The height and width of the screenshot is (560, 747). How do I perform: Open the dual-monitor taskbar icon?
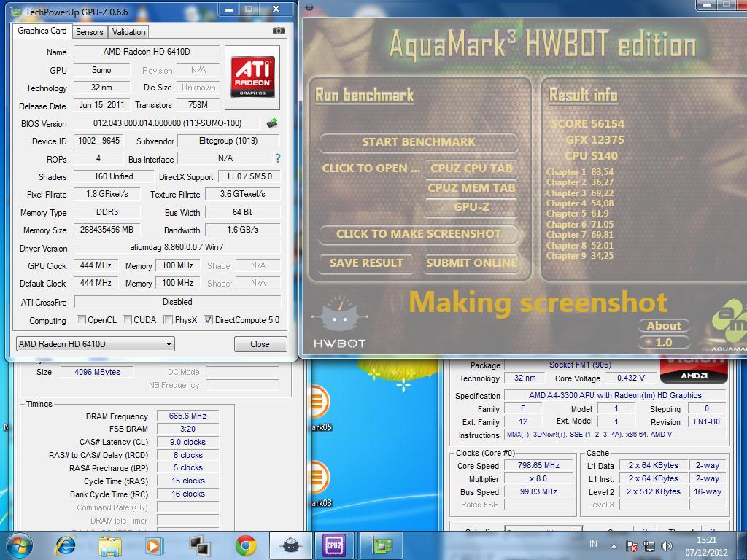(199, 545)
